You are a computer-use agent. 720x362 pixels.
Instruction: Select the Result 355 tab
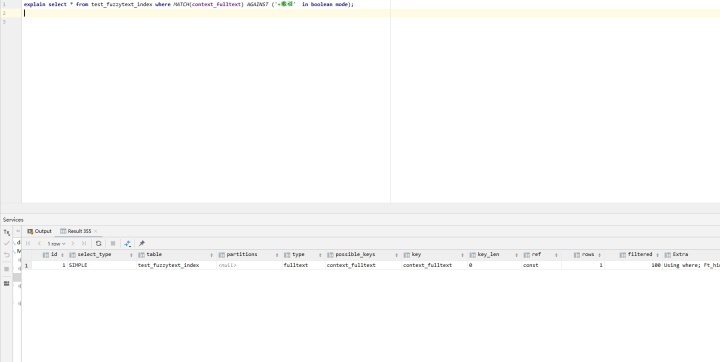tap(76, 231)
